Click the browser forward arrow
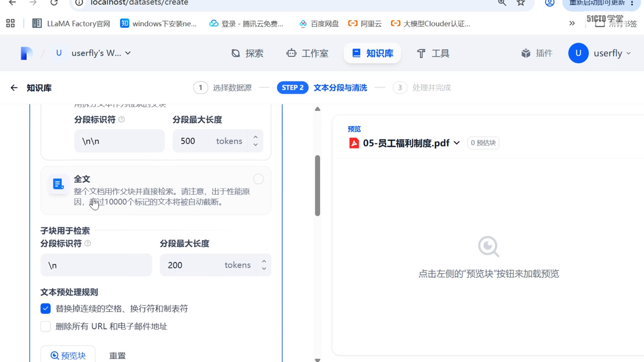644x362 pixels. click(33, 3)
